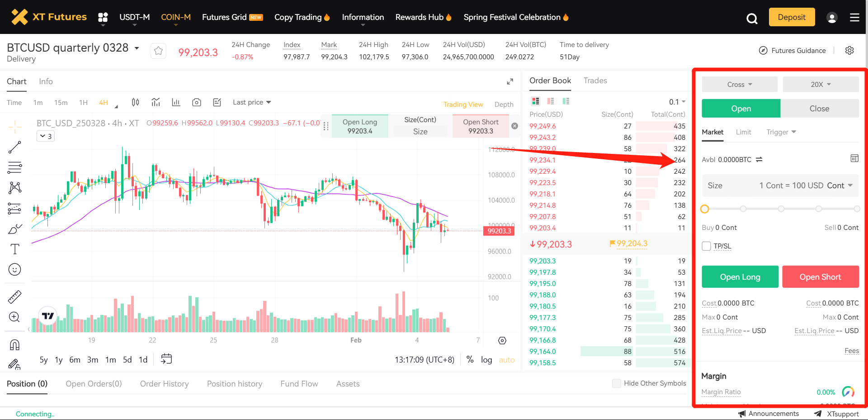Expand the Cross margin mode dropdown

click(x=739, y=84)
